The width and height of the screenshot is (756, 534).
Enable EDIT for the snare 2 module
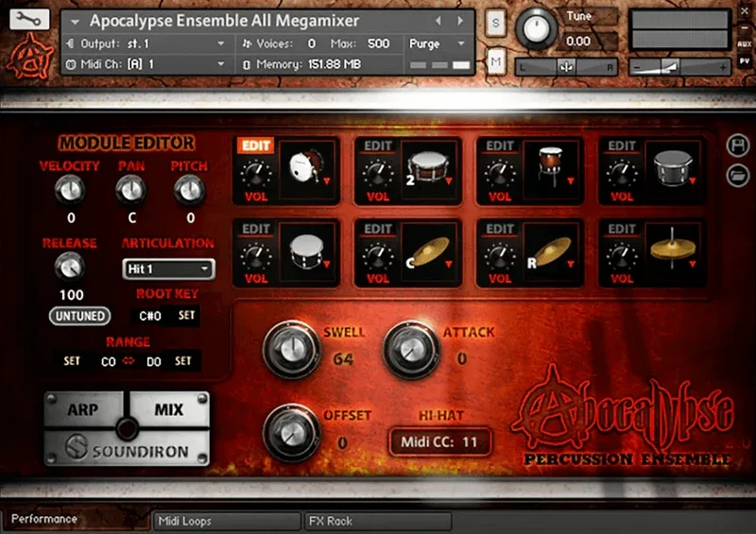377,146
